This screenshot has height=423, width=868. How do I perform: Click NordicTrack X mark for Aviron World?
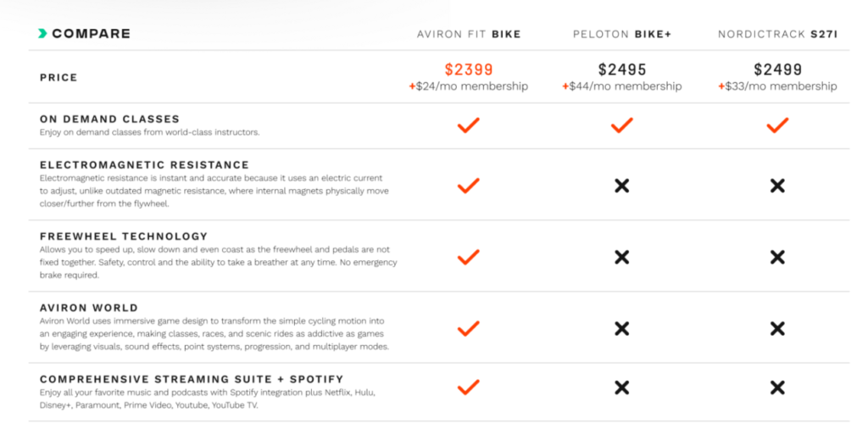coord(777,328)
